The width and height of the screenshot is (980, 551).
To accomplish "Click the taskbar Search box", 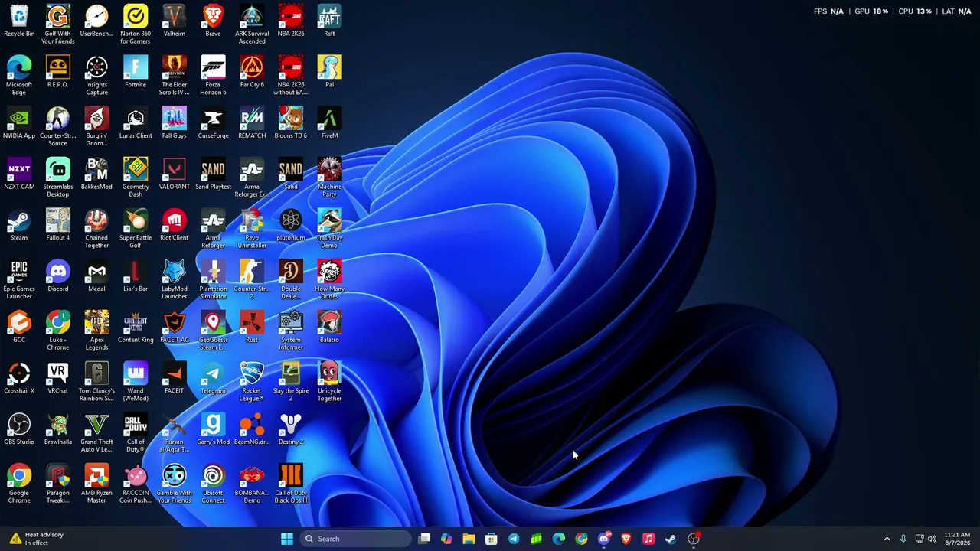I will click(356, 539).
